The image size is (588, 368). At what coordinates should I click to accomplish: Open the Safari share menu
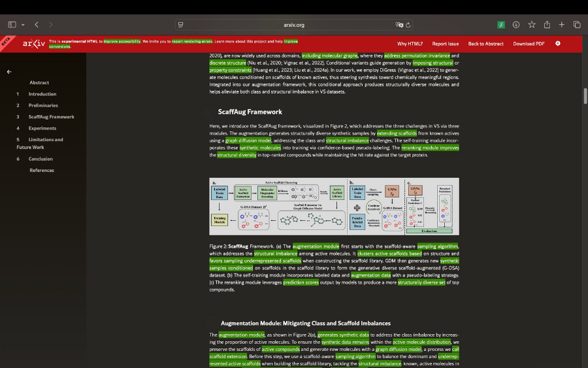tap(547, 25)
